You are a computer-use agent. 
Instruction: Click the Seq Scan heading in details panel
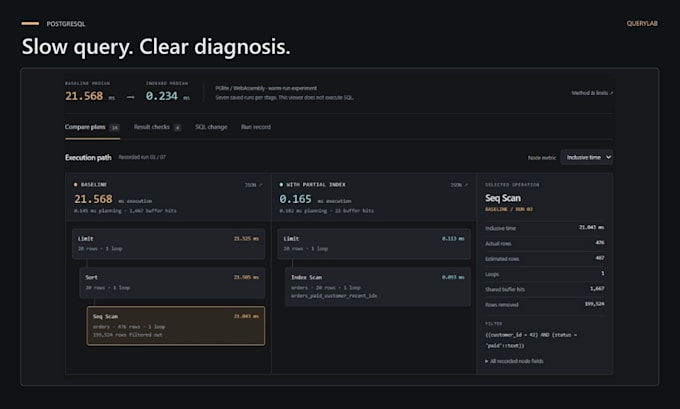click(x=503, y=198)
